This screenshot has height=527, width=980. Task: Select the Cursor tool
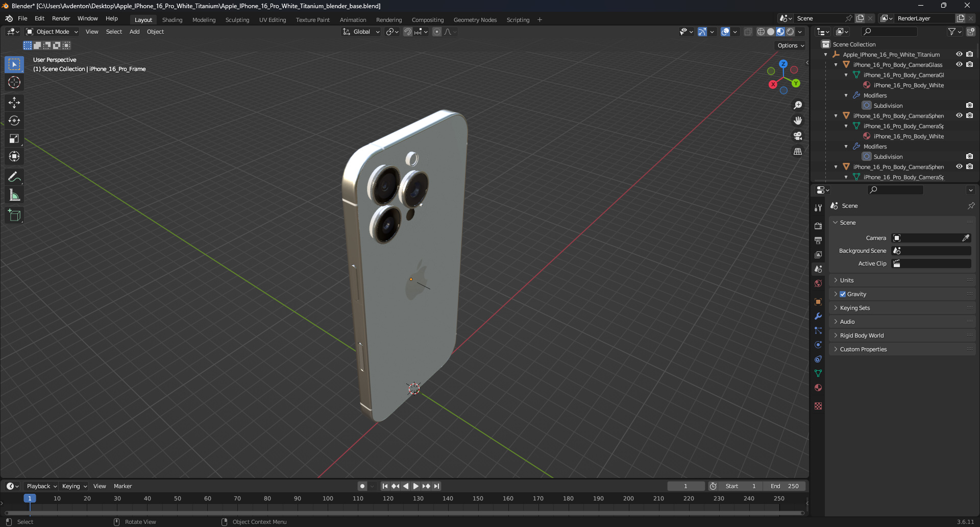click(14, 82)
